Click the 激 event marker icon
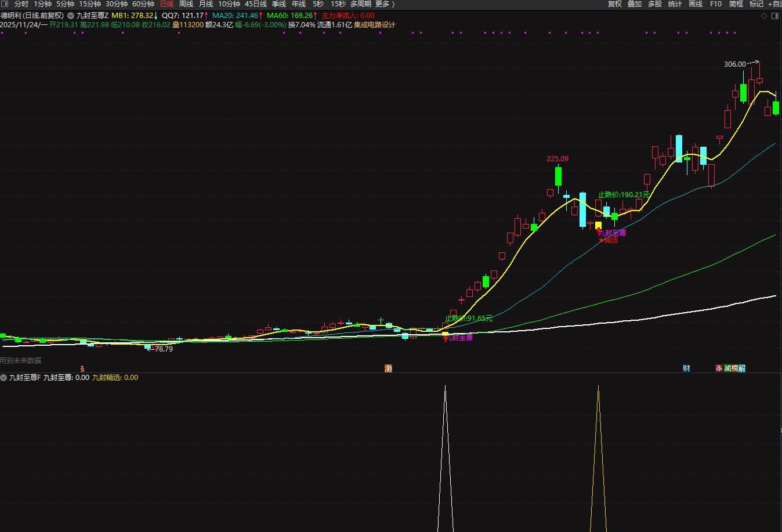 coord(388,368)
